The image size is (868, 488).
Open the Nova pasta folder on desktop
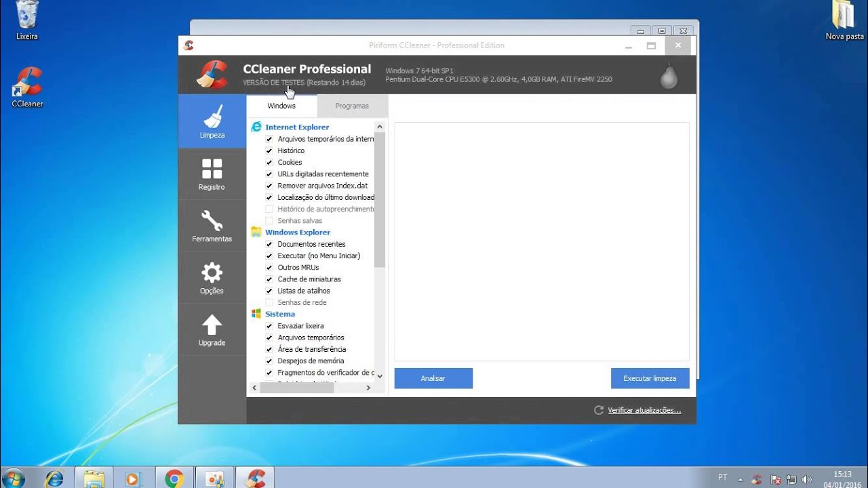point(844,20)
